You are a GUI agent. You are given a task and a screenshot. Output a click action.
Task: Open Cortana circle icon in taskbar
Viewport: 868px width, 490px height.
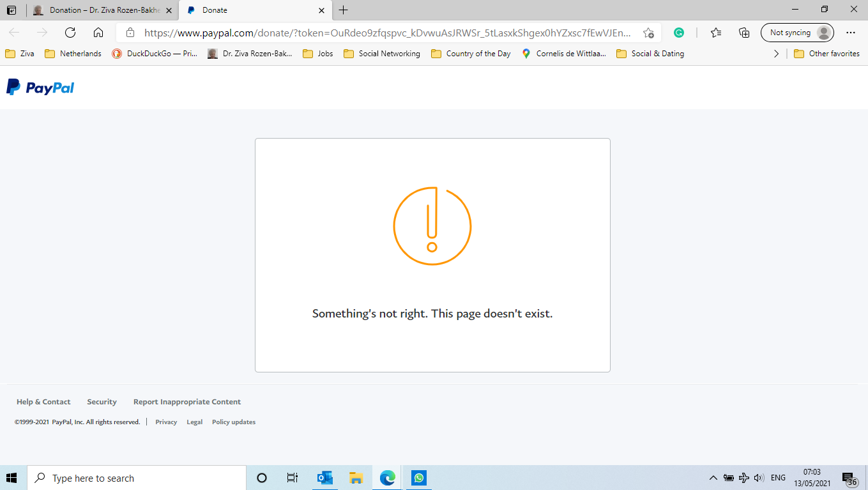(x=261, y=478)
